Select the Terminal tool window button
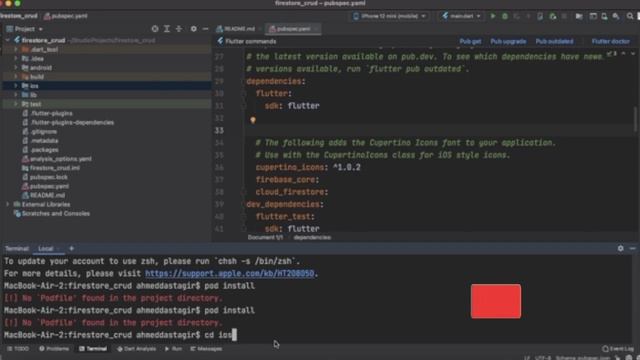 [x=93, y=349]
